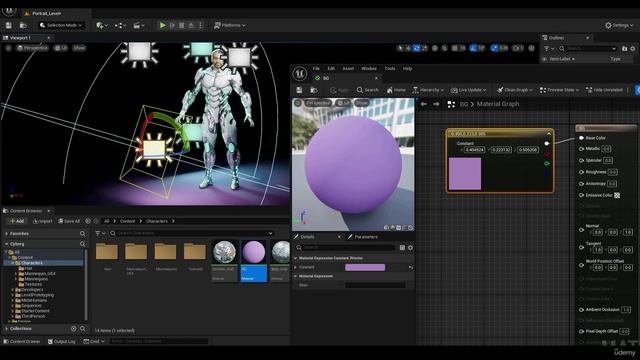Click the back arrow in the Material Graph
Image resolution: width=640 pixels, height=360 pixels.
424,104
